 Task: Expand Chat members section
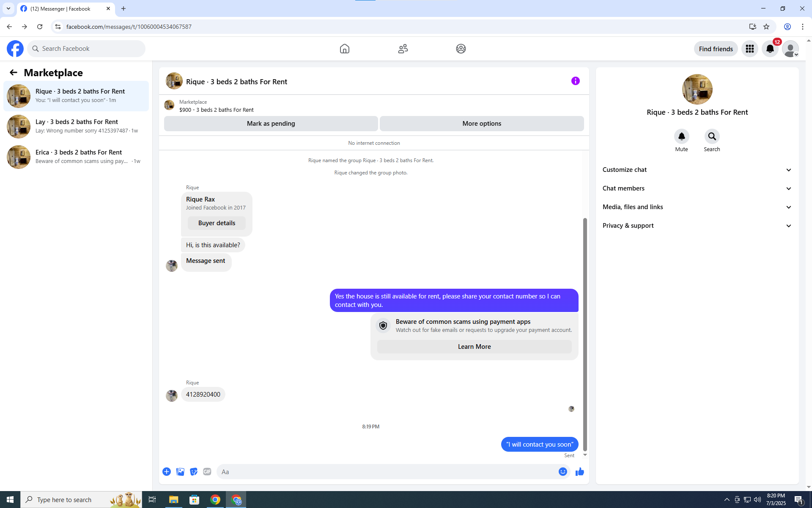(697, 188)
